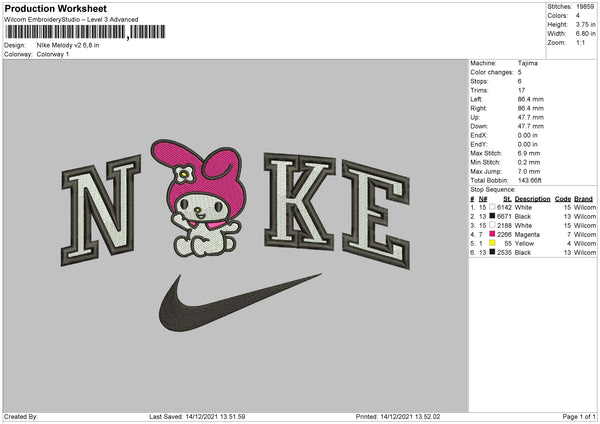Click the yellow swatch in stop 5

click(492, 243)
